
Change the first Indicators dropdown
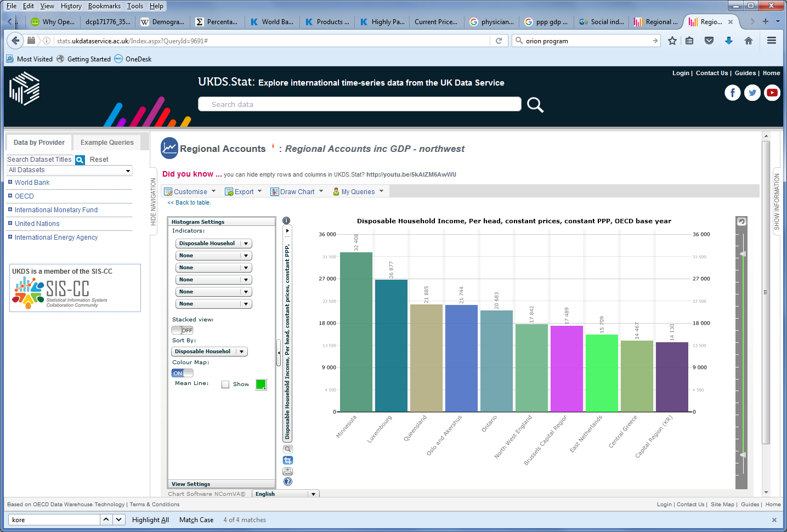(213, 243)
